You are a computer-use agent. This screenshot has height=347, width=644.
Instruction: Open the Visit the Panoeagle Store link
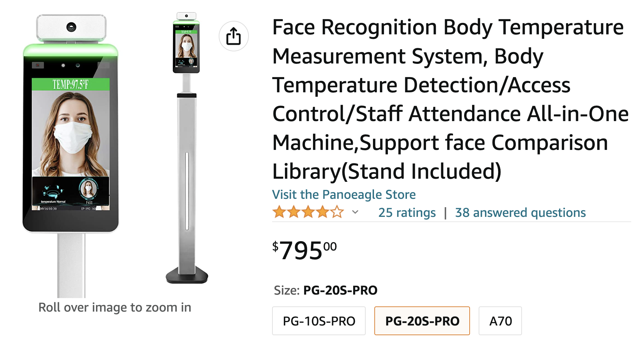coord(344,195)
